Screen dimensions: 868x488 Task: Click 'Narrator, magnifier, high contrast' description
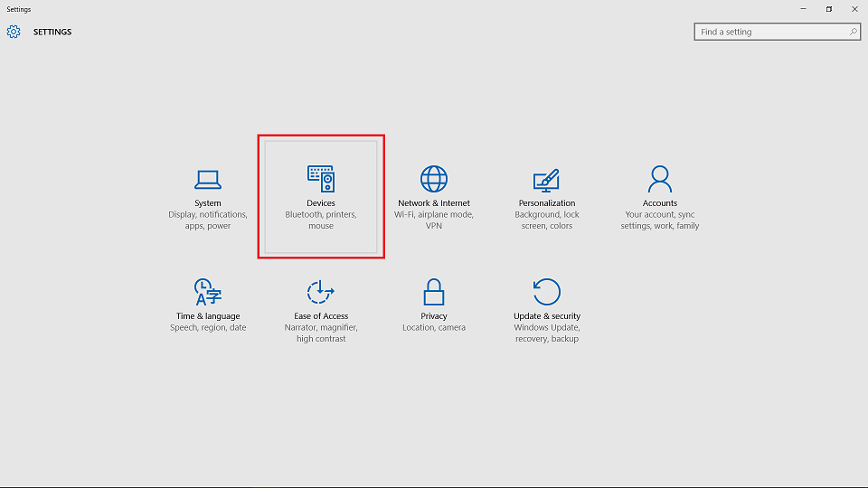pyautogui.click(x=321, y=333)
